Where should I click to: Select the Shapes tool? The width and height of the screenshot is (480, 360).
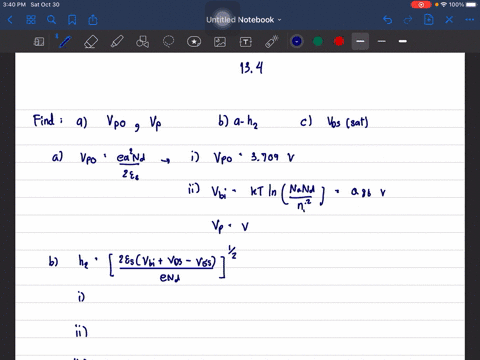pos(143,42)
